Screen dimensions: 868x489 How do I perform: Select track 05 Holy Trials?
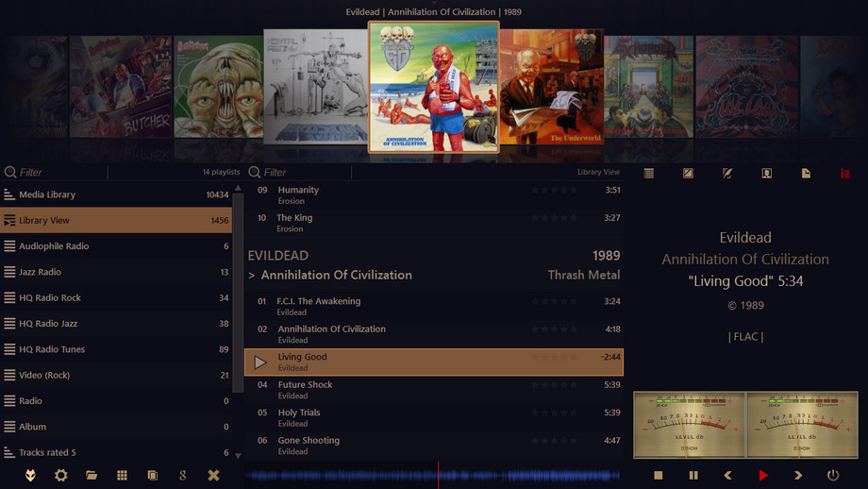[x=434, y=417]
